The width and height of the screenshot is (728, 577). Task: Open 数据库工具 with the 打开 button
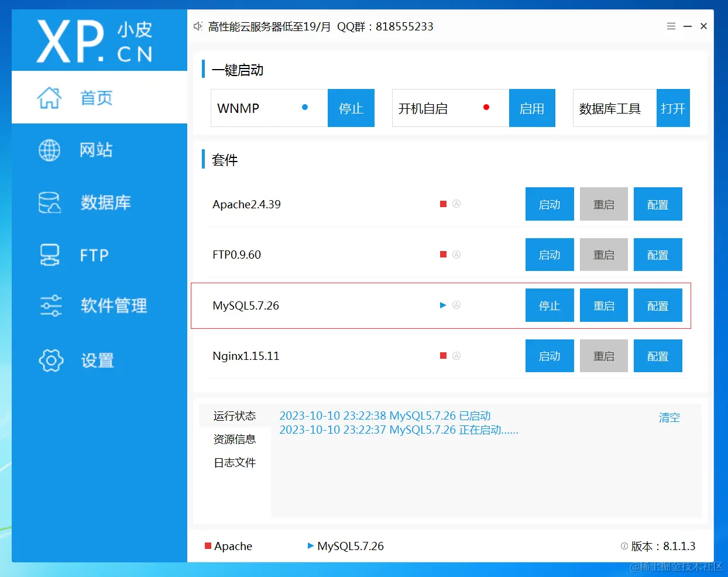[673, 108]
